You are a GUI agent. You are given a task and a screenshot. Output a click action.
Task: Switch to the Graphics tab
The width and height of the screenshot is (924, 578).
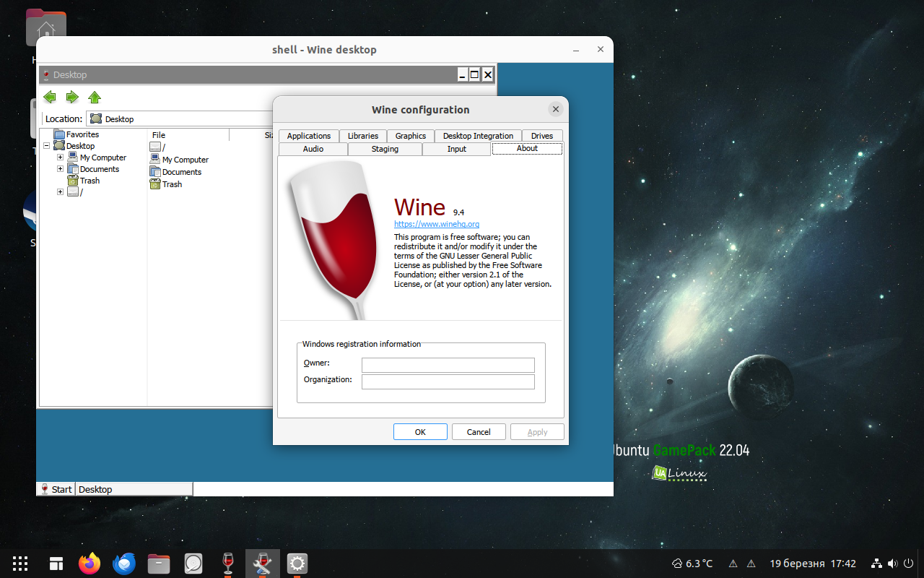(411, 136)
